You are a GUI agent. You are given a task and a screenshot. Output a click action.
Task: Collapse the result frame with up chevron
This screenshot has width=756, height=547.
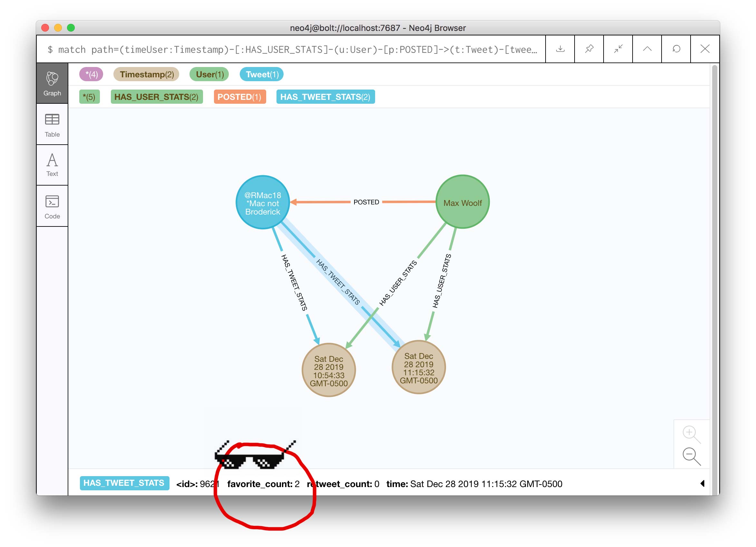(x=647, y=49)
